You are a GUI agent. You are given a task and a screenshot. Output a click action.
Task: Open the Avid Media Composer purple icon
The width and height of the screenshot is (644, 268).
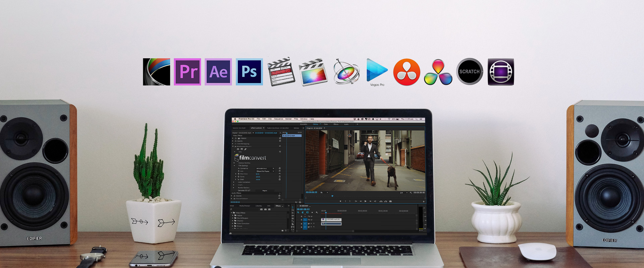tap(501, 72)
